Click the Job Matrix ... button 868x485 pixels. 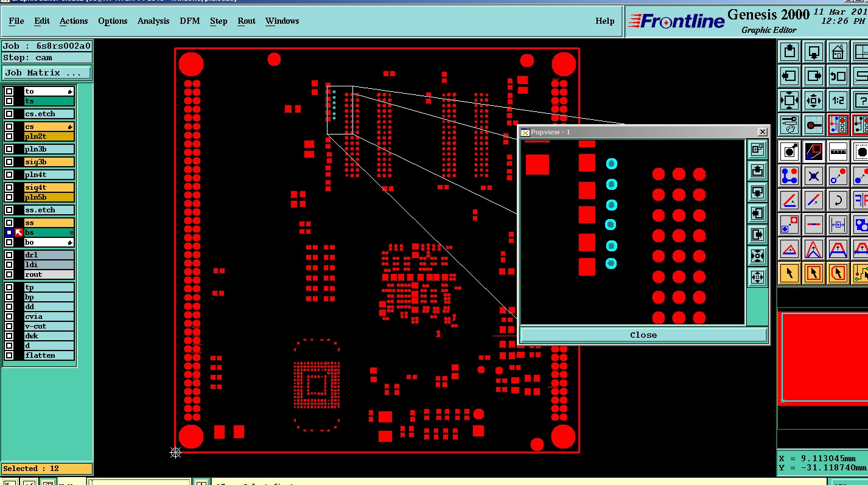click(x=47, y=72)
